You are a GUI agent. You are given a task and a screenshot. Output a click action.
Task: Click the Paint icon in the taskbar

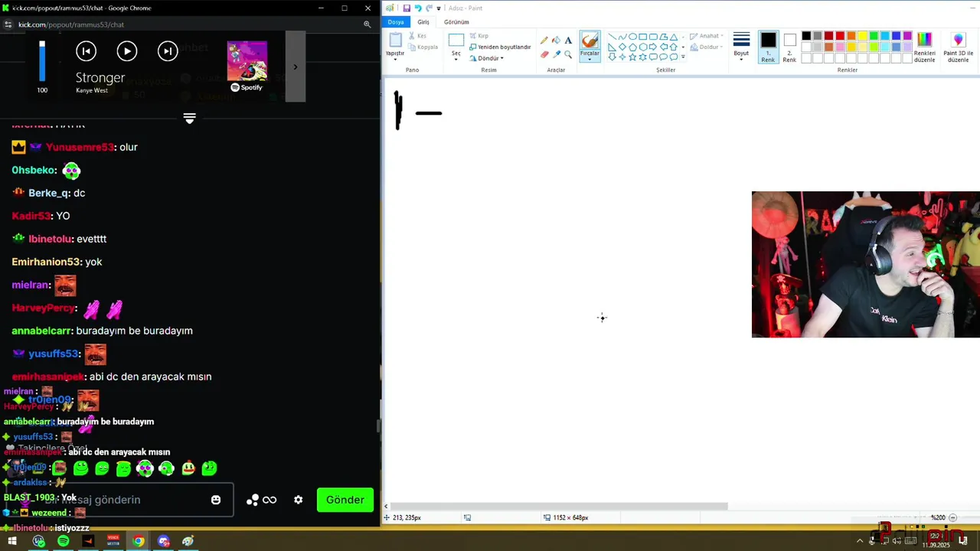pyautogui.click(x=188, y=541)
